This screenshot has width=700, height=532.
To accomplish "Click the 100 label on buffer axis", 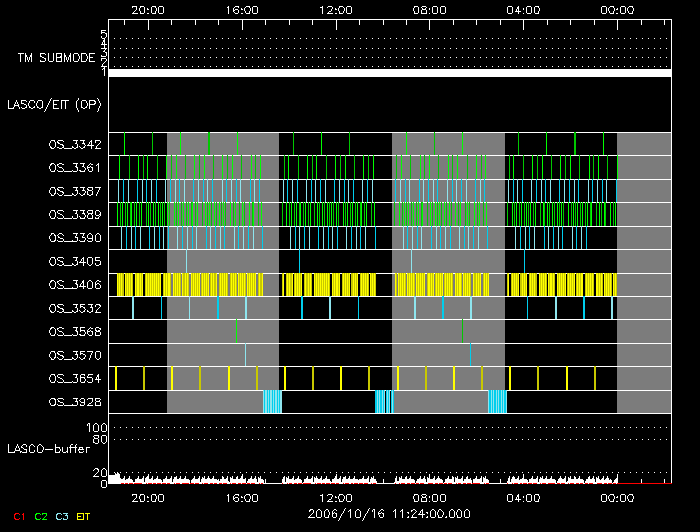I will point(98,428).
